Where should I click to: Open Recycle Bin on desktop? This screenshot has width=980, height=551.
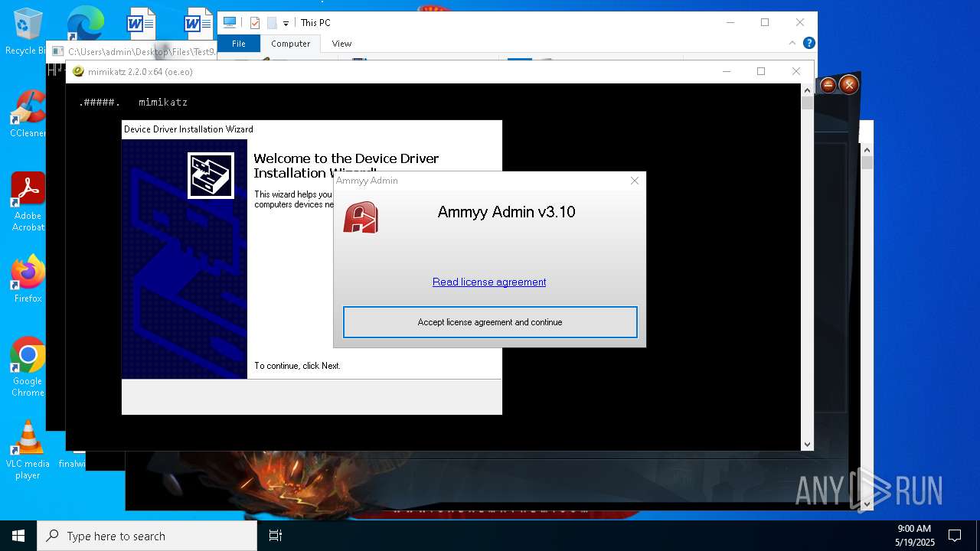28,32
